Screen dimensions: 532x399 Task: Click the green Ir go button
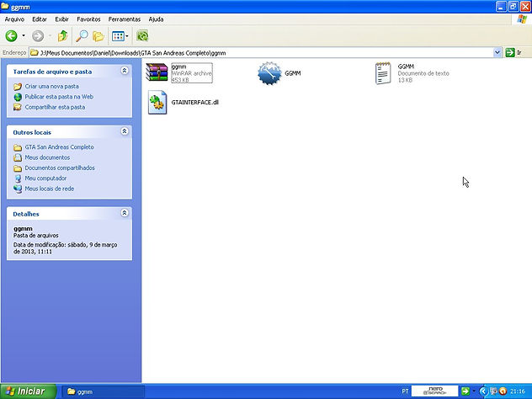(514, 52)
